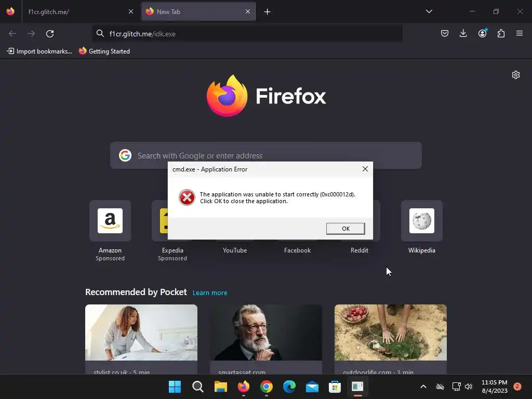
Task: Open the Facebook shortcut label
Action: pos(297,250)
